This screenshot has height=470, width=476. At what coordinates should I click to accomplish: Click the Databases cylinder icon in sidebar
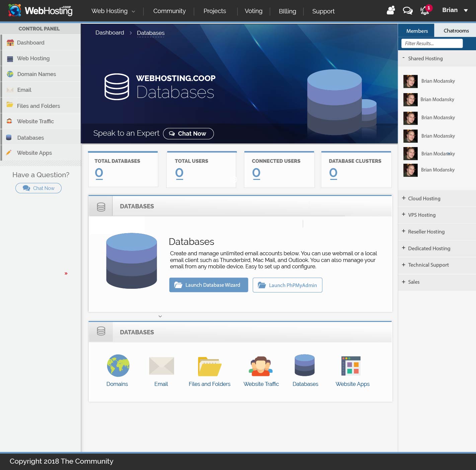[9, 137]
